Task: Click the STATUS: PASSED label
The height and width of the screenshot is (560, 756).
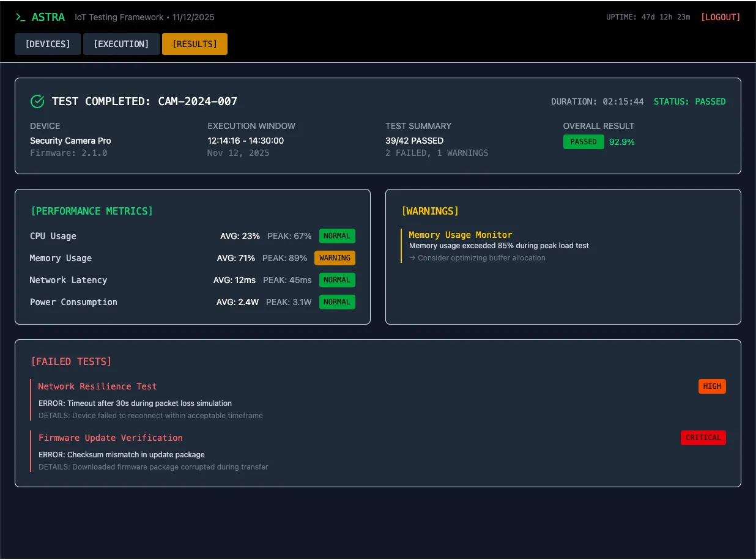Action: click(x=690, y=101)
